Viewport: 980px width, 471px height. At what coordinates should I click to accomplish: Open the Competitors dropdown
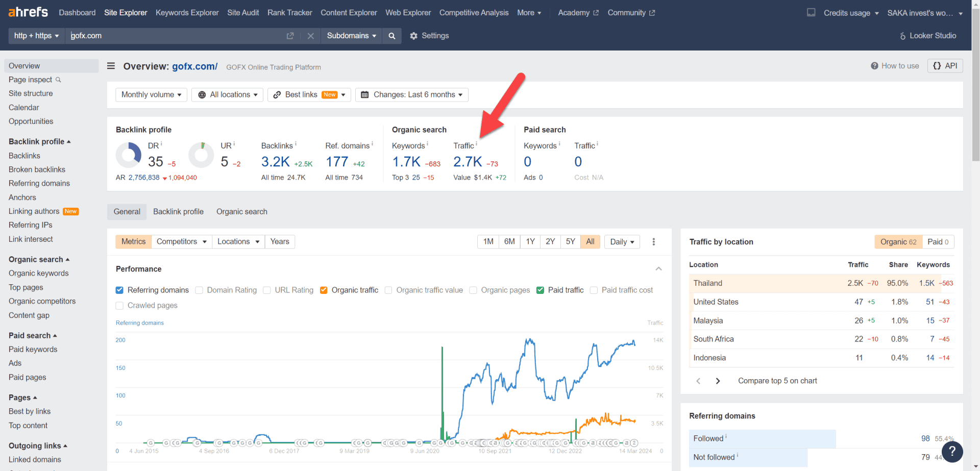click(181, 242)
